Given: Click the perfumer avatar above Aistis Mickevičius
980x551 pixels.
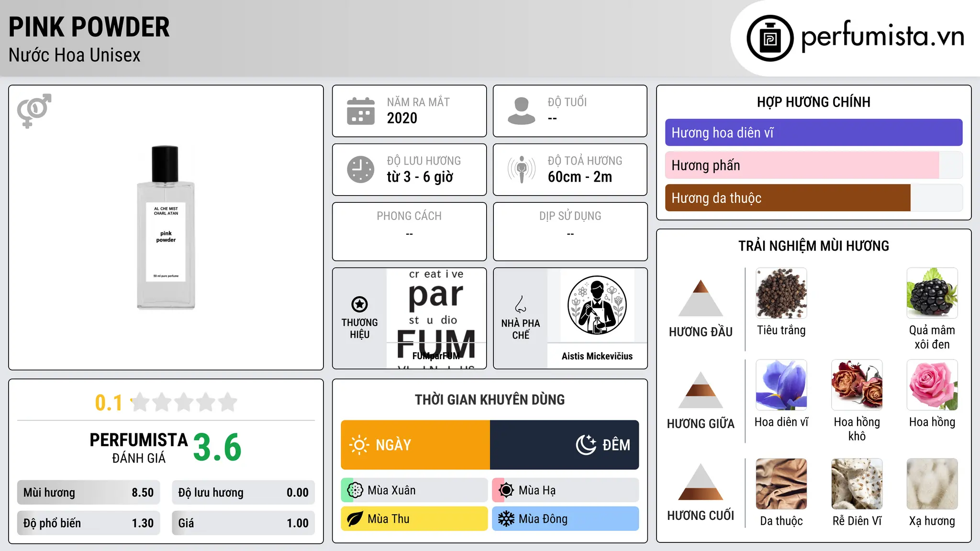Looking at the screenshot, I should [x=597, y=305].
